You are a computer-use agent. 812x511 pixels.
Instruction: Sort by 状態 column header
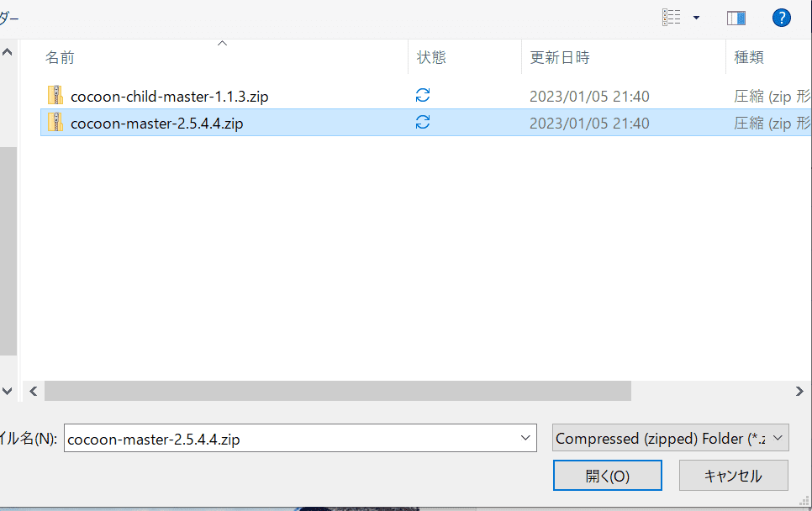[431, 57]
